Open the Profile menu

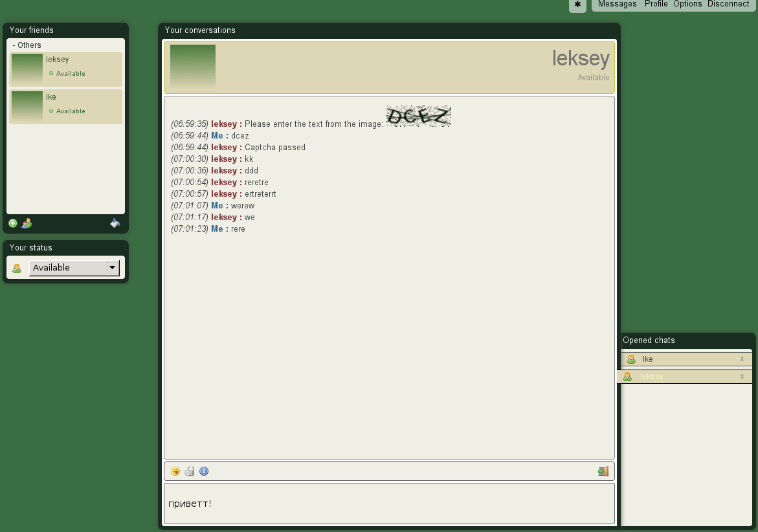(656, 4)
